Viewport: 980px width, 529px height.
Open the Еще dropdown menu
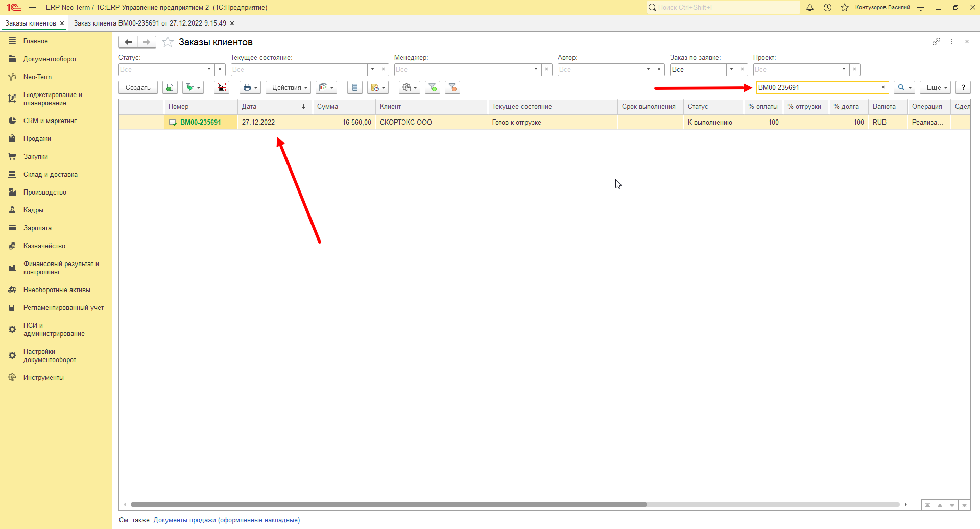click(936, 88)
